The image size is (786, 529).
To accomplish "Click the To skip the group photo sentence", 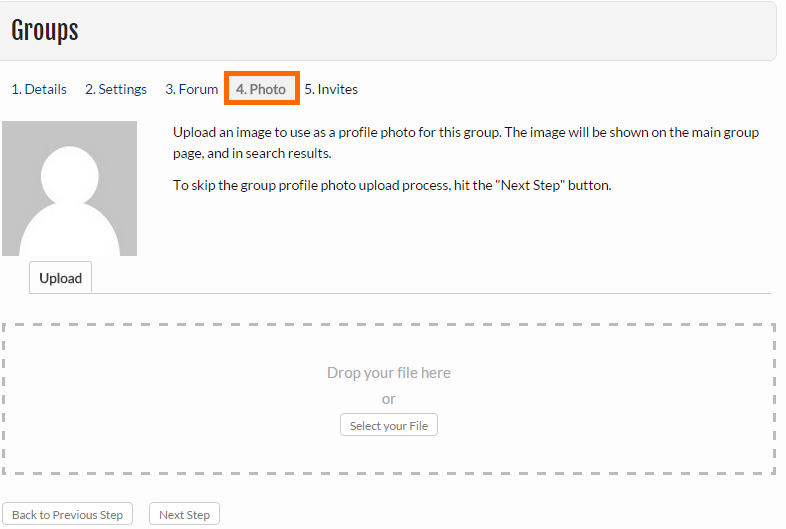I will (392, 185).
